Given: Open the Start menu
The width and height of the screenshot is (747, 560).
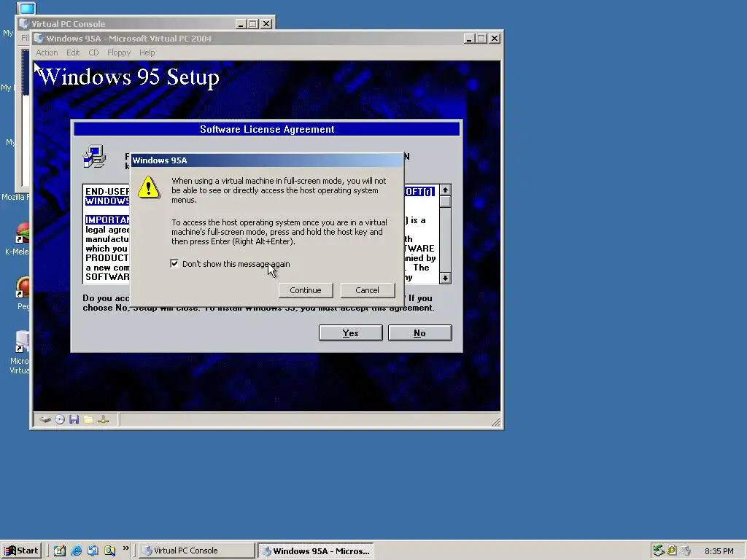Looking at the screenshot, I should 21,551.
